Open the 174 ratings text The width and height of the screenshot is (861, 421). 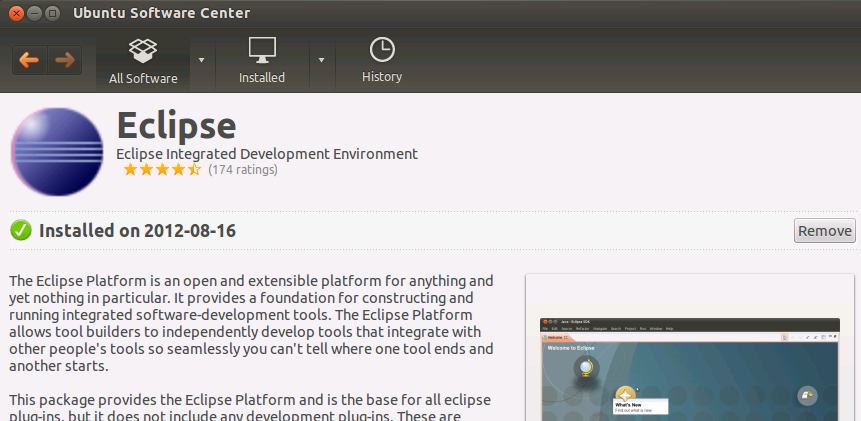[243, 170]
